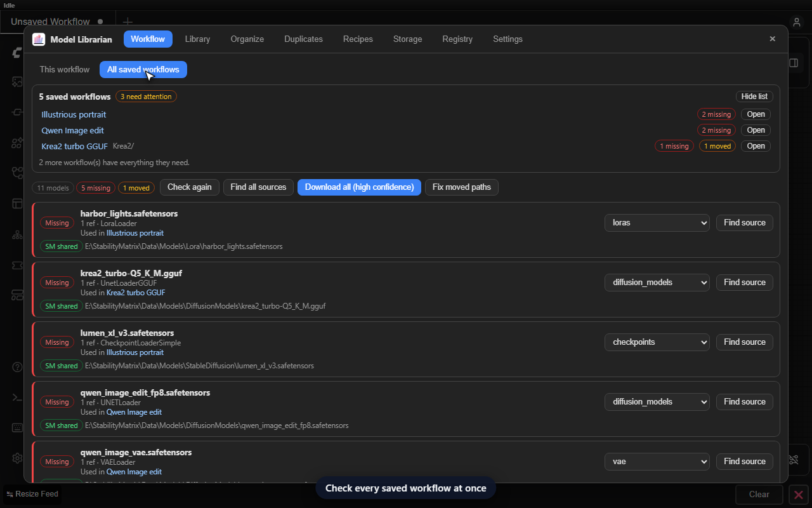The height and width of the screenshot is (508, 812).
Task: Click the 5 missing filter badge
Action: 95,188
